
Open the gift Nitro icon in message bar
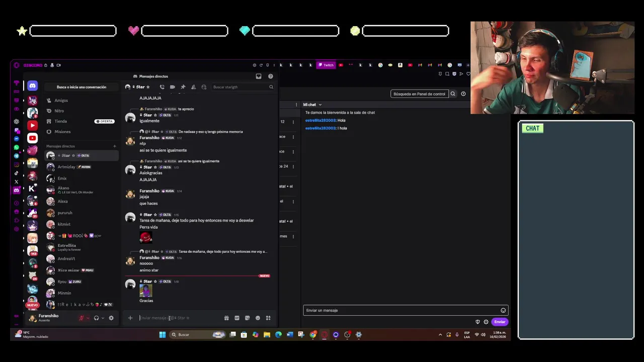(226, 318)
